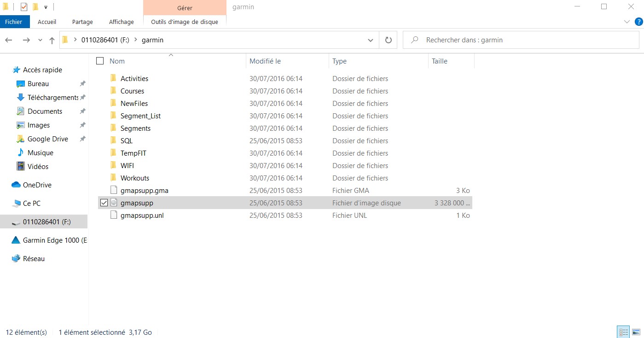
Task: Open the Customize Quick Access Toolbar dropdown
Action: [46, 7]
